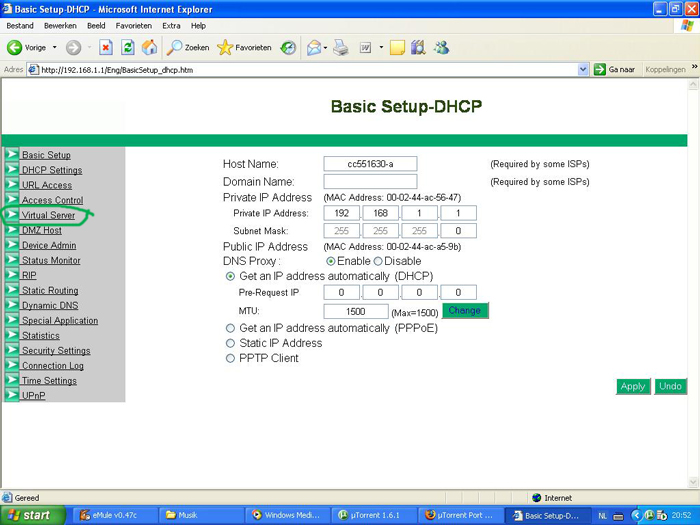Click the MTU Change button
This screenshot has height=525, width=700.
pyautogui.click(x=465, y=311)
